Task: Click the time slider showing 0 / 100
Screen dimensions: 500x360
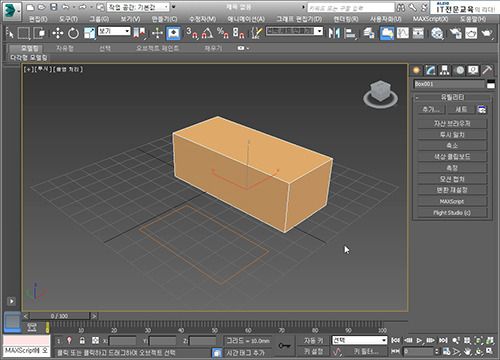Action: [59, 316]
